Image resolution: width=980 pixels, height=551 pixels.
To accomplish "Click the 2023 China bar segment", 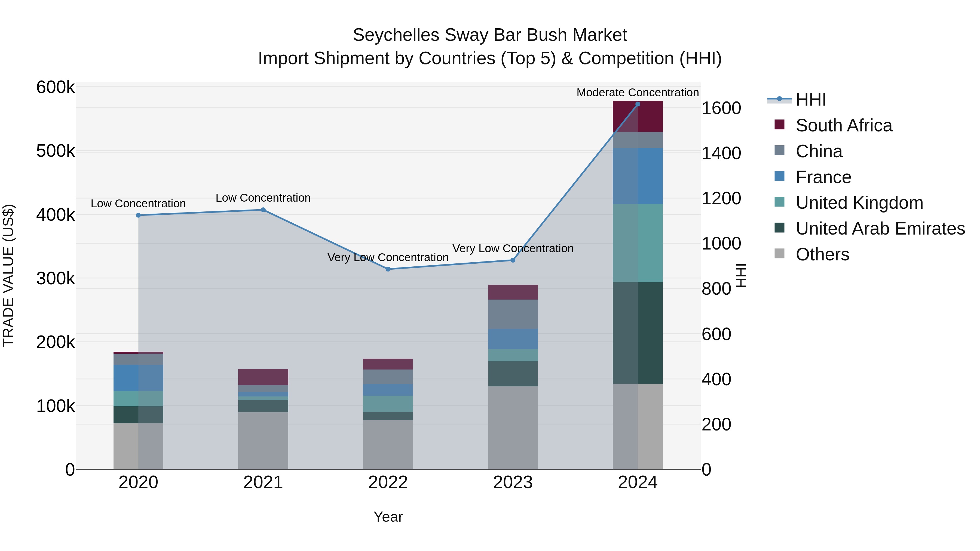I will pos(513,314).
